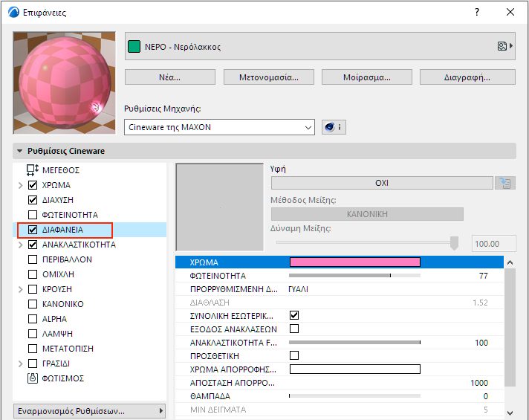
Task: Click the 77 ΦΩΤΕΙΝΟΤΗΤΑ value
Action: (x=484, y=276)
